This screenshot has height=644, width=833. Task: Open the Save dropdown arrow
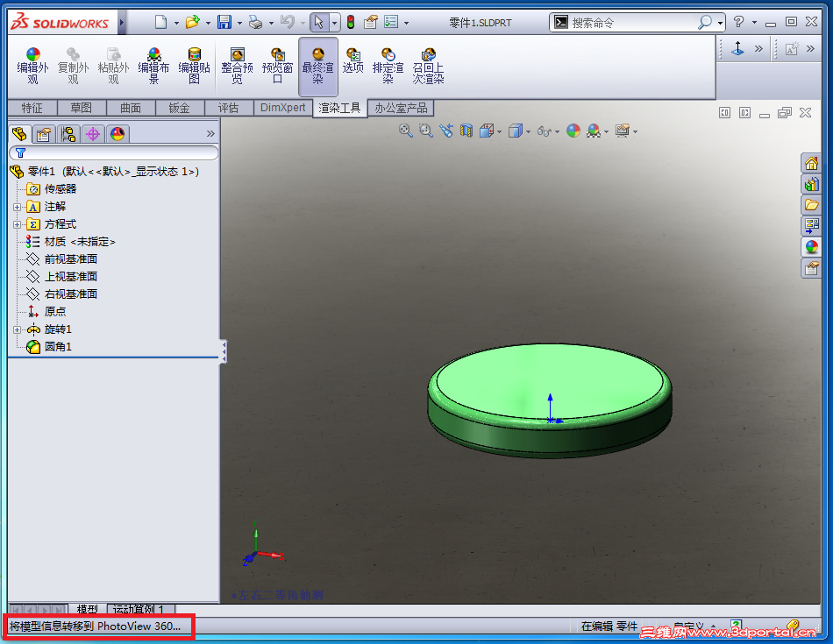(239, 23)
